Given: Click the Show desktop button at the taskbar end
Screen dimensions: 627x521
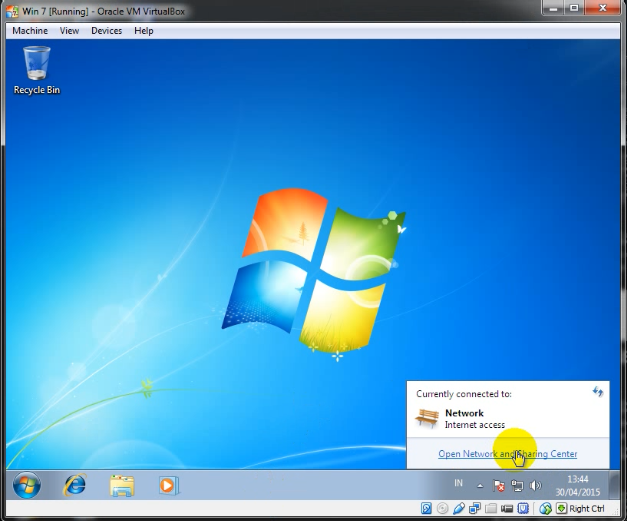Looking at the screenshot, I should click(x=613, y=485).
